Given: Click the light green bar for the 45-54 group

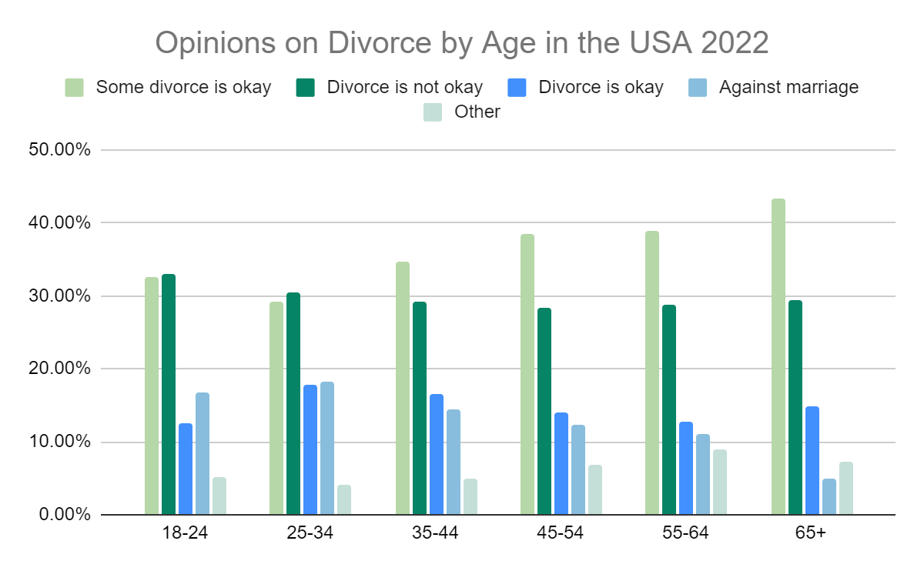Looking at the screenshot, I should (527, 374).
